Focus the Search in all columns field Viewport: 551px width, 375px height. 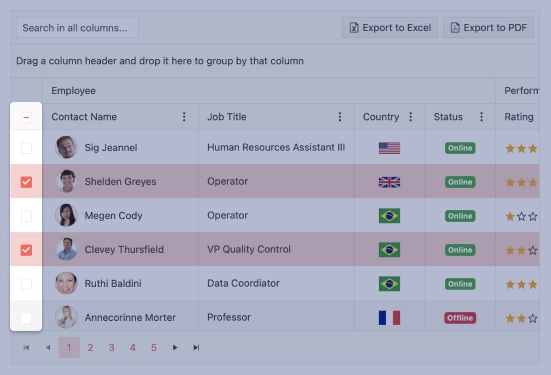point(77,28)
